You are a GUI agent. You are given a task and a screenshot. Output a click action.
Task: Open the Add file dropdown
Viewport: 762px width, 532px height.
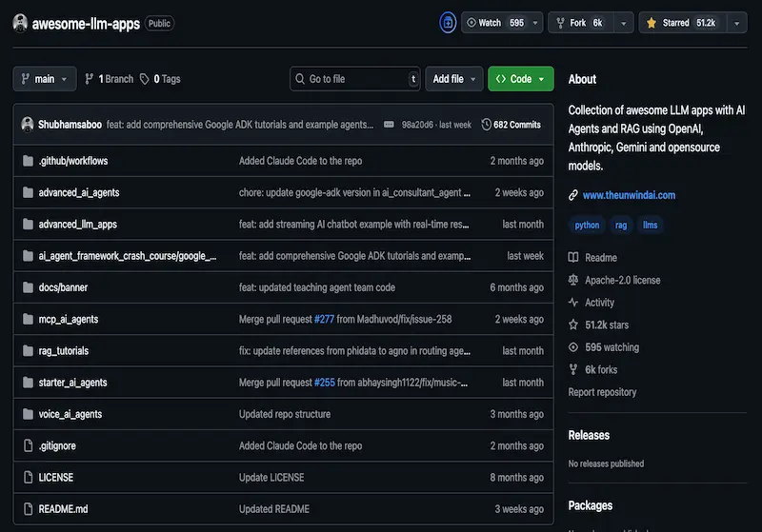[x=454, y=79]
